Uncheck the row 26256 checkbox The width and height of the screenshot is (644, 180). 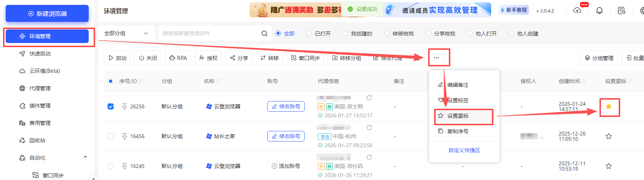[111, 106]
